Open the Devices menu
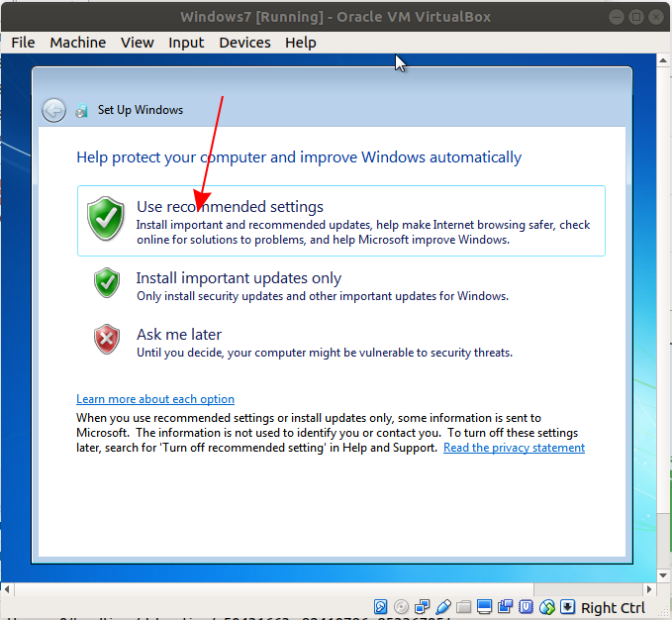Screen dimensions: 672x620 point(244,43)
